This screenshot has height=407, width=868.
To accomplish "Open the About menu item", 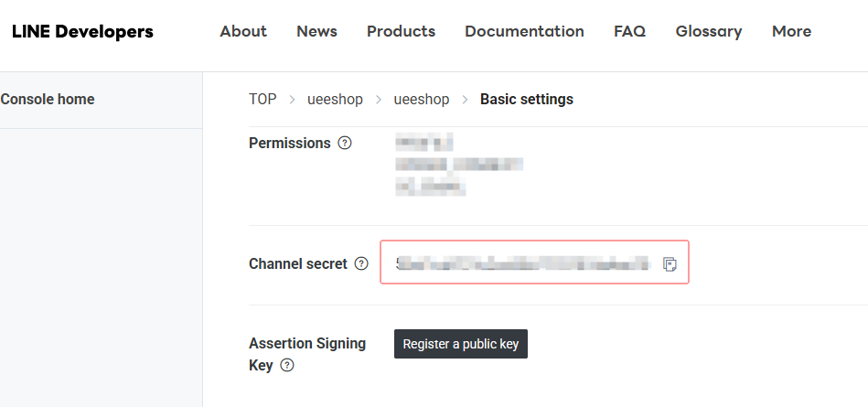I will click(243, 32).
